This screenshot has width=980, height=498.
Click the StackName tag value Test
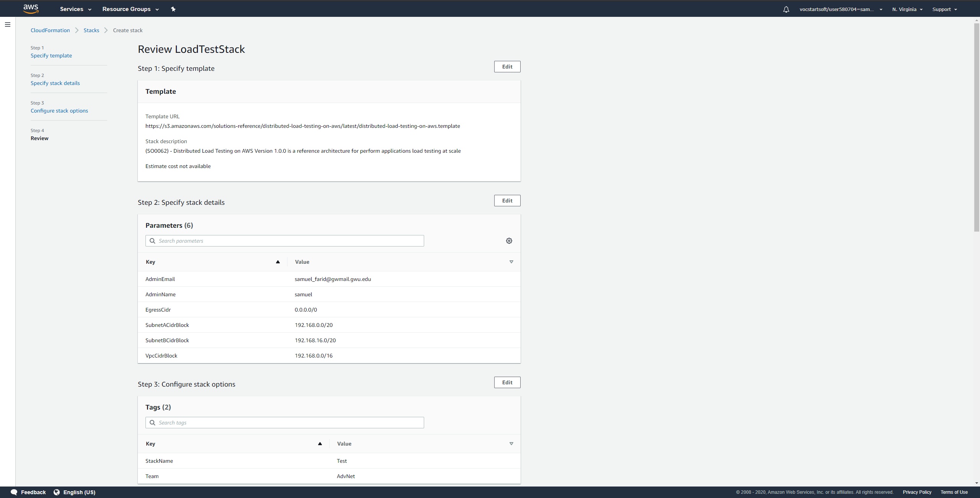pos(342,461)
